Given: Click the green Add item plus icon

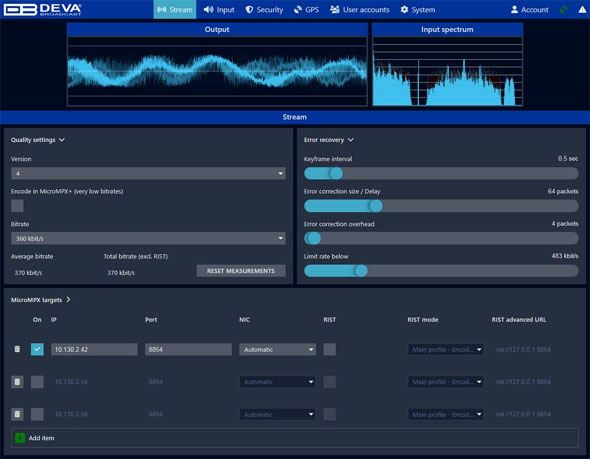Looking at the screenshot, I should [x=20, y=438].
